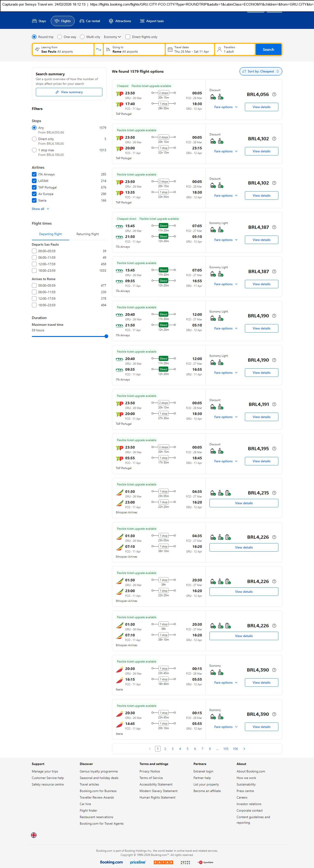This screenshot has height=868, width=314.
Task: Enable the Direct flights only checkbox
Action: click(128, 37)
